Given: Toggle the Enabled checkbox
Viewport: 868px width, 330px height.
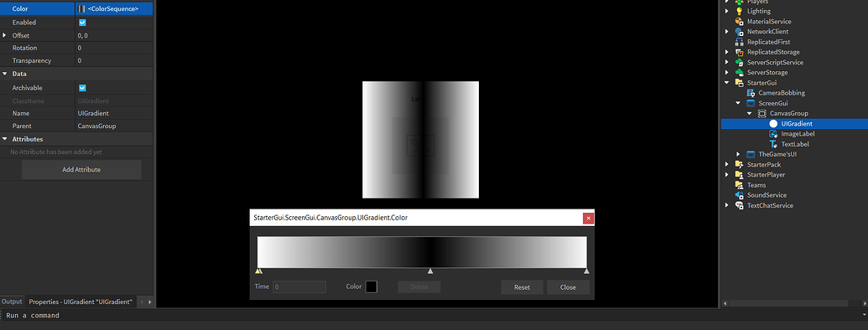Looking at the screenshot, I should coord(82,23).
